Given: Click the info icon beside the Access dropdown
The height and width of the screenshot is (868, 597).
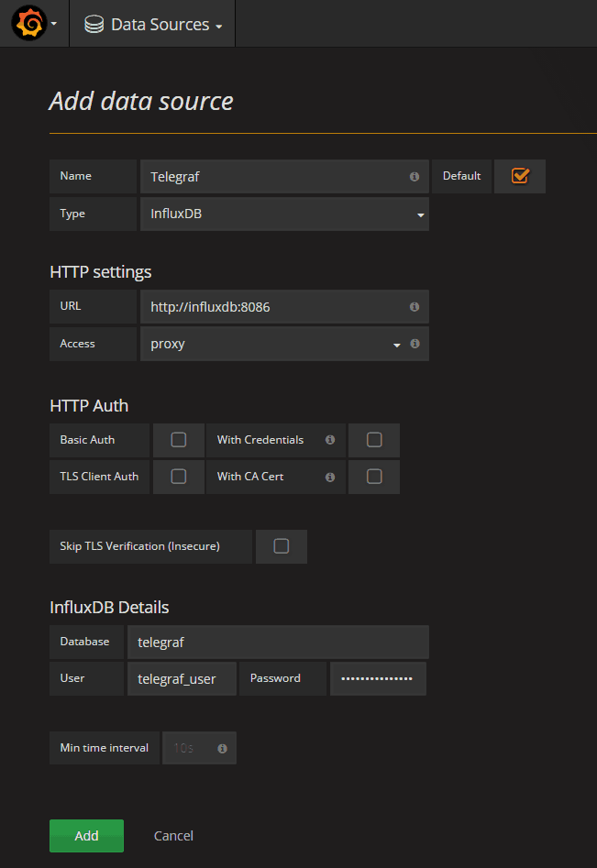Looking at the screenshot, I should tap(415, 344).
